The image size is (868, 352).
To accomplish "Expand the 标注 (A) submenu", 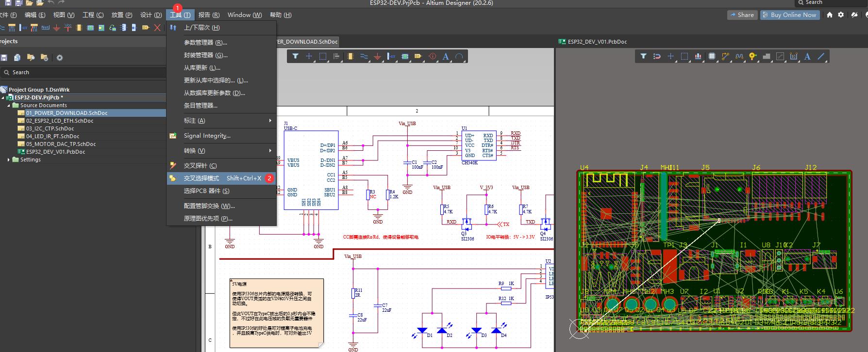I will click(270, 121).
